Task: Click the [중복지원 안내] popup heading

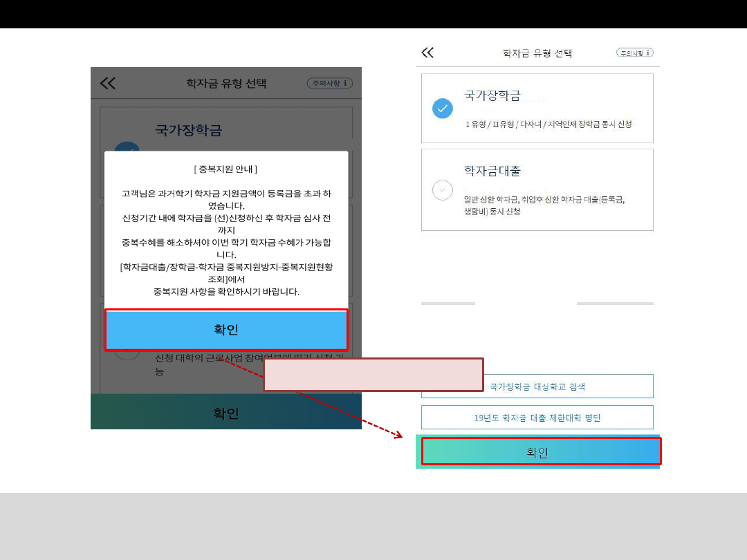Action: [226, 169]
